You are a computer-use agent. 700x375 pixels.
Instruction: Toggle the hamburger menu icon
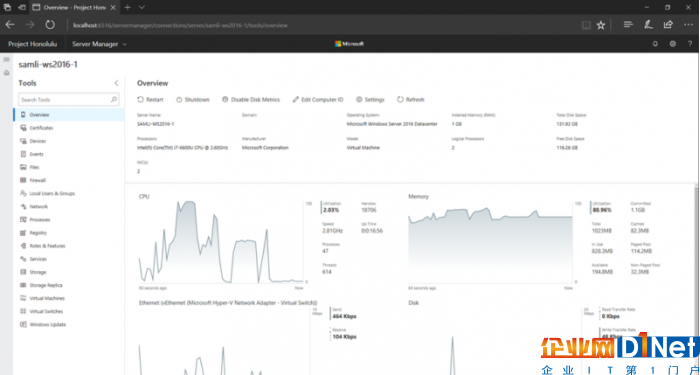pyautogui.click(x=6, y=59)
